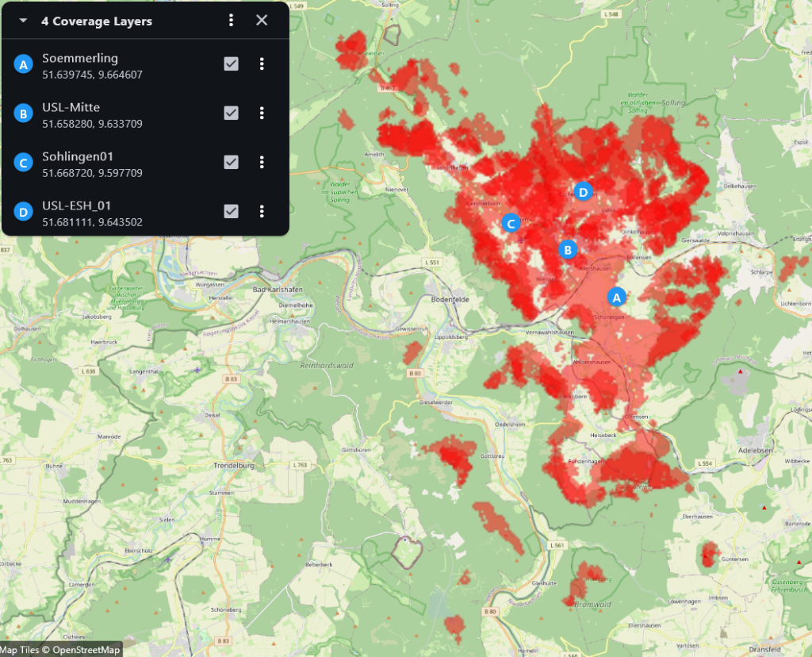Open more options for Sohlingen01 layer
The width and height of the screenshot is (812, 657).
[x=262, y=163]
